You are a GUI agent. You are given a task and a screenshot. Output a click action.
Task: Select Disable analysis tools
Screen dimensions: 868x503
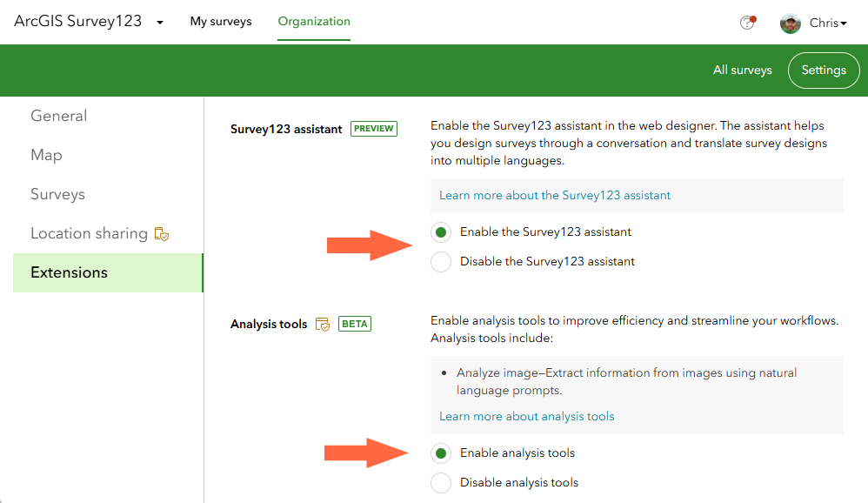440,481
